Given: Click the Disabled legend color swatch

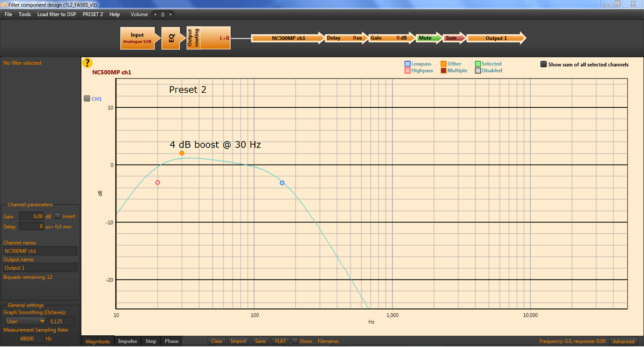Looking at the screenshot, I should 478,70.
